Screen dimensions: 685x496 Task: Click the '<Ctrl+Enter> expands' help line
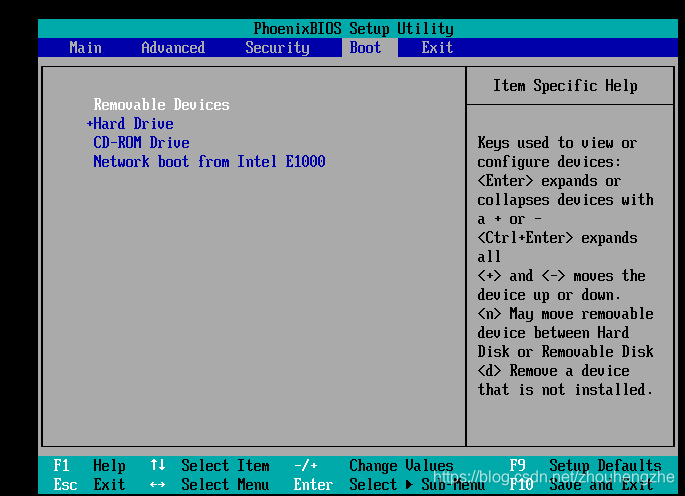click(557, 238)
